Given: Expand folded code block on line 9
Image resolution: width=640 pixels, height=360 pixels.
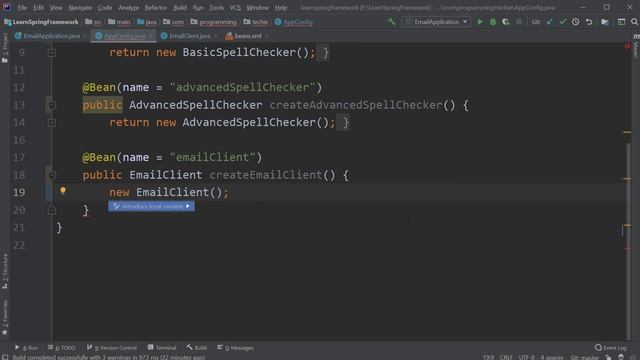Looking at the screenshot, I should point(52,53).
